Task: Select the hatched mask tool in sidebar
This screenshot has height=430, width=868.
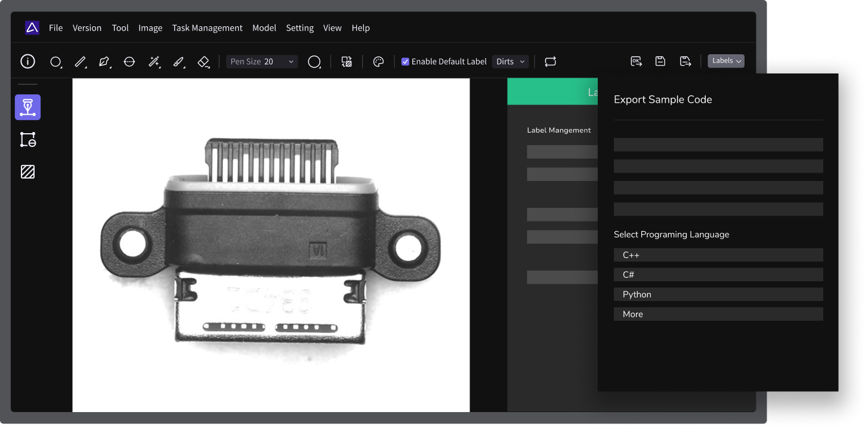Action: tap(27, 172)
